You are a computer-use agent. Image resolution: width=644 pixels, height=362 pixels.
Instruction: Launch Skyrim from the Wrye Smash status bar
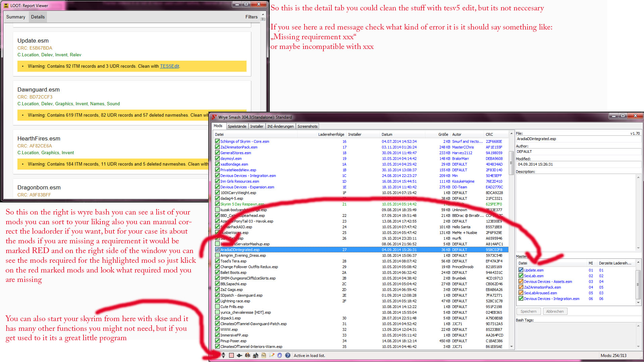[x=223, y=356]
